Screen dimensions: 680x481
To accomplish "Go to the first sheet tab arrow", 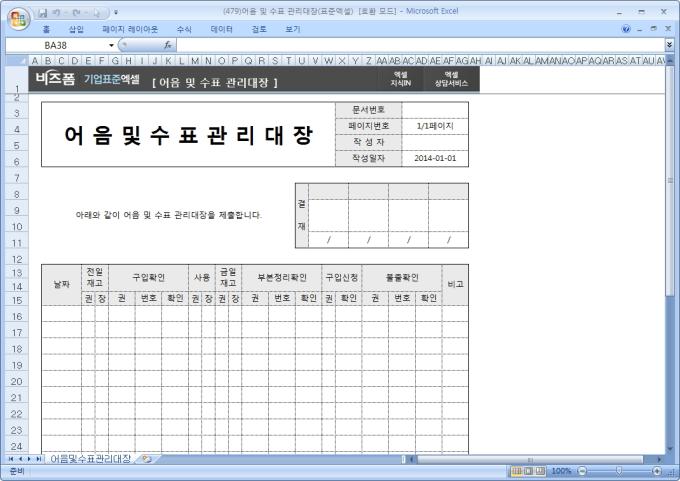I will pyautogui.click(x=11, y=459).
